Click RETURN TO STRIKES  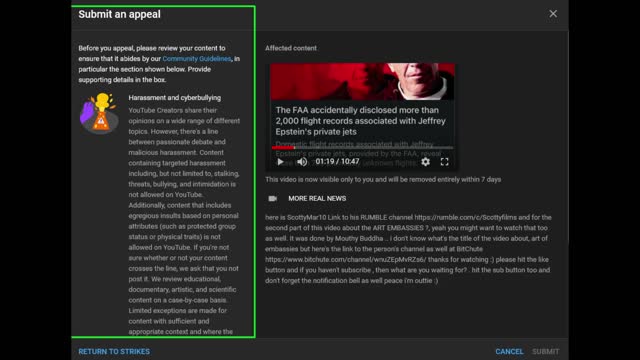point(114,351)
